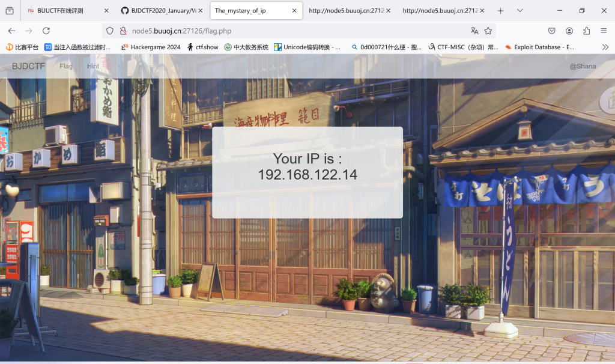Open the page translation icon
The image size is (615, 364).
coord(474,31)
